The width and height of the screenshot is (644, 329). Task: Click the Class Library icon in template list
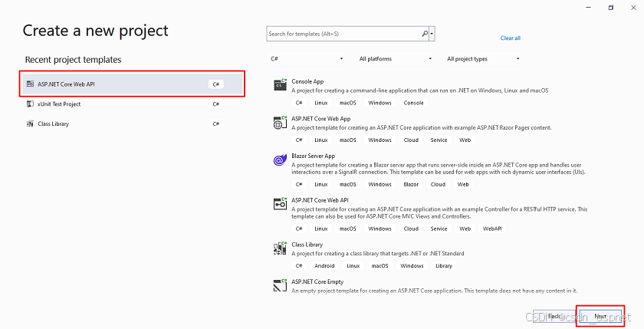tap(280, 248)
